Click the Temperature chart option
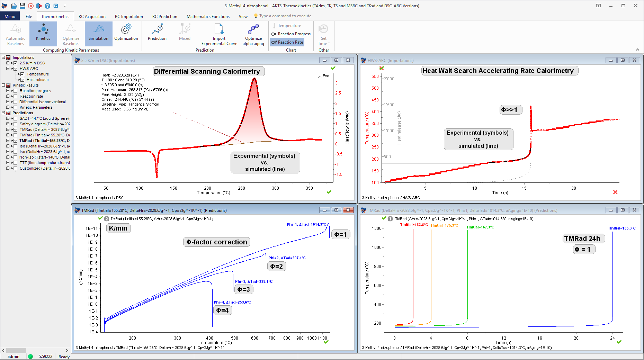This screenshot has width=644, height=360. pos(289,26)
